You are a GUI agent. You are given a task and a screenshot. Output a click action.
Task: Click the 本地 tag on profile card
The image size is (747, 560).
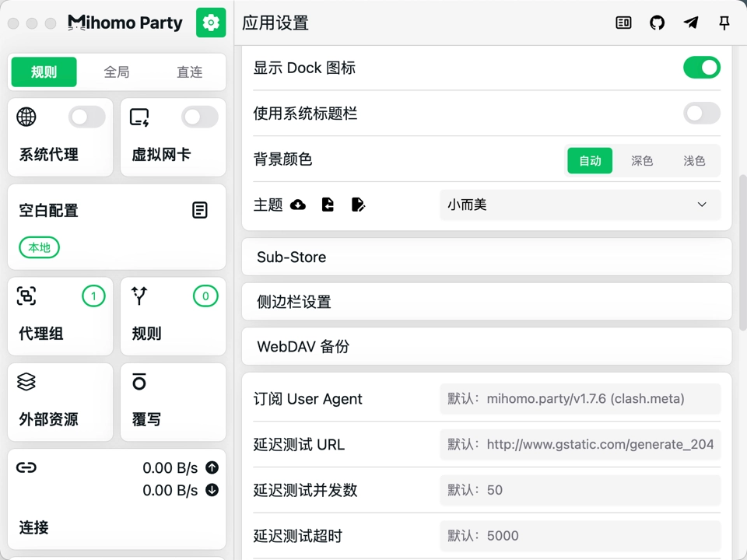(x=39, y=247)
